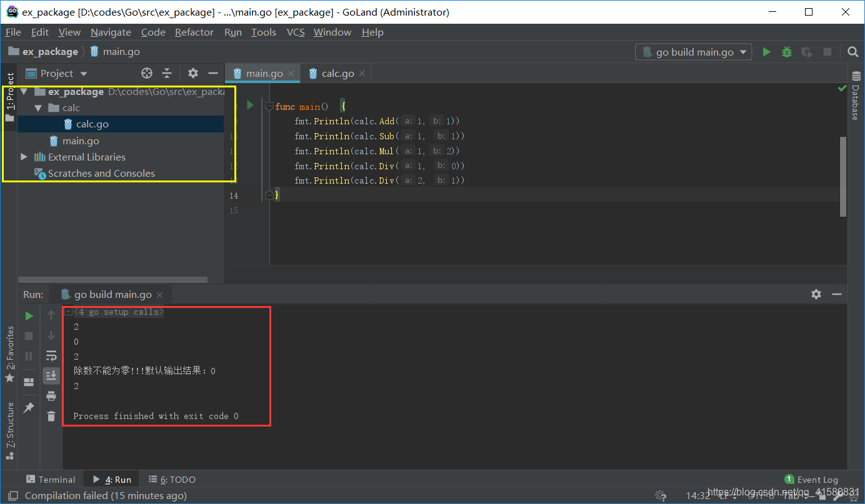Open Run panel settings via the gear icon
The width and height of the screenshot is (865, 504).
tap(816, 294)
